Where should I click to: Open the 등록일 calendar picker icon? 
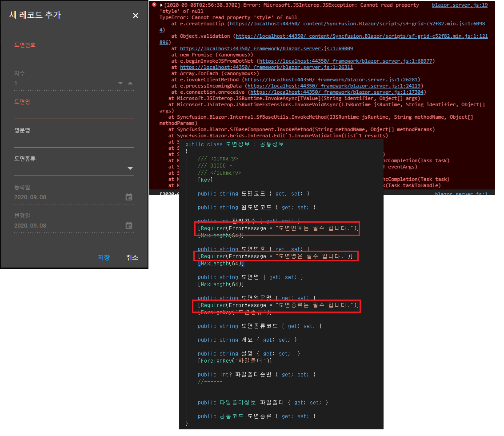click(x=129, y=197)
